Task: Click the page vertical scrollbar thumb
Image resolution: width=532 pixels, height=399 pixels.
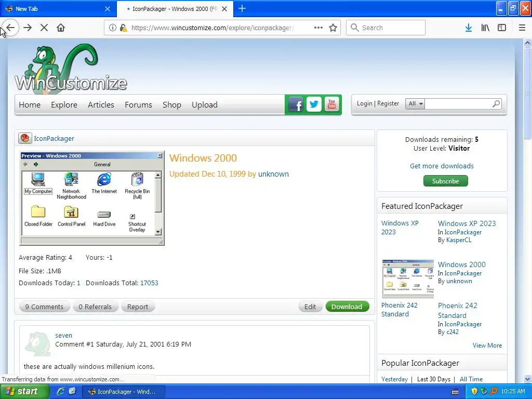Action: pos(527,93)
